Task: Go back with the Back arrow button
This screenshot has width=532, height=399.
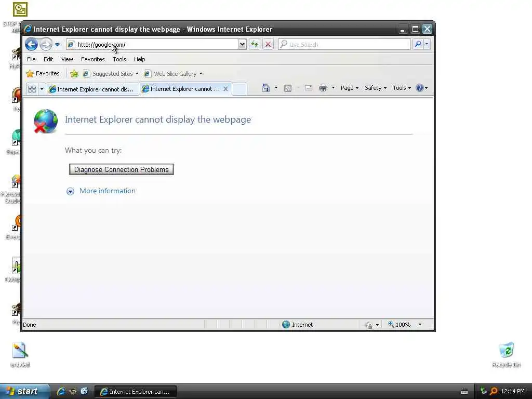Action: (x=31, y=45)
